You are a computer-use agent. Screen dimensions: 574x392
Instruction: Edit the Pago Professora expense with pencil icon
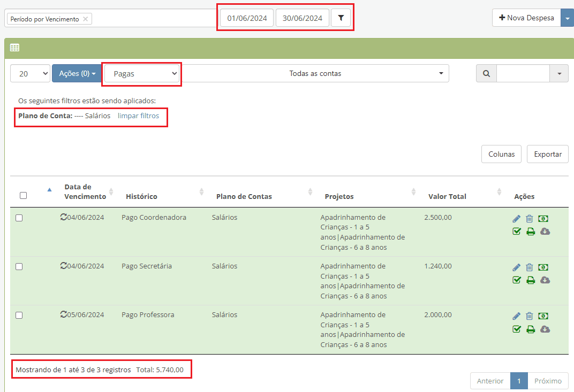tap(517, 316)
